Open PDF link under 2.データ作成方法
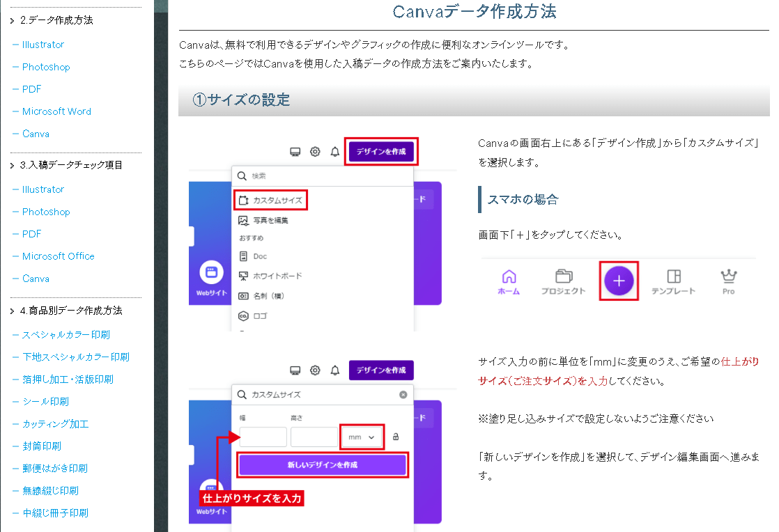Viewport: 779px width, 532px height. pos(31,89)
